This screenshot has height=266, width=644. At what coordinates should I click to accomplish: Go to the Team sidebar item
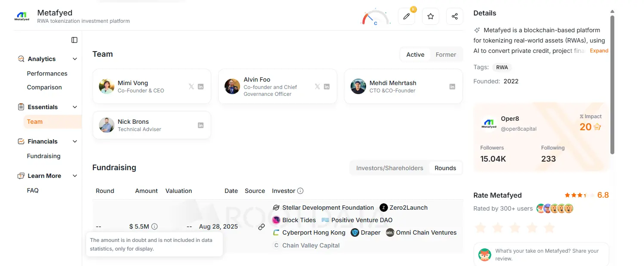52,122
